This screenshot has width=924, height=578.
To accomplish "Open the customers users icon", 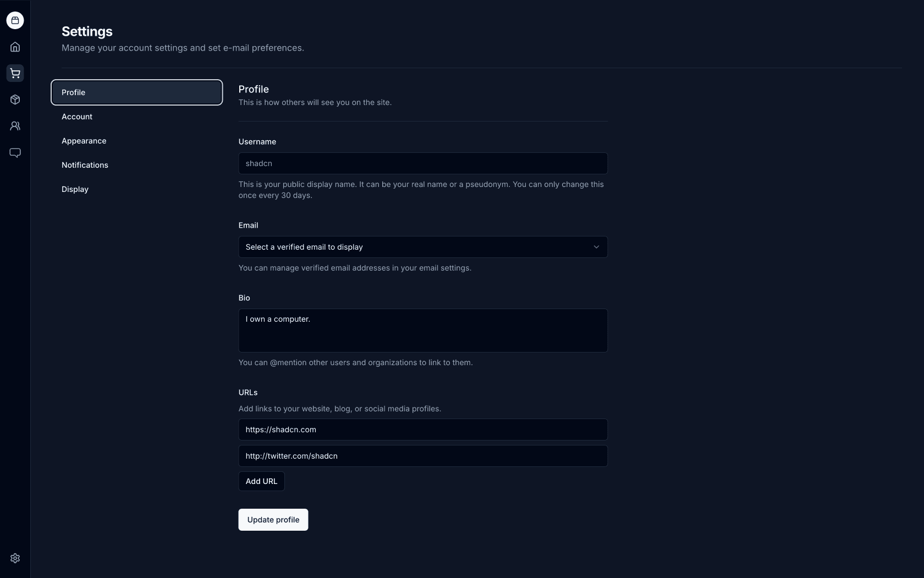I will click(x=15, y=126).
